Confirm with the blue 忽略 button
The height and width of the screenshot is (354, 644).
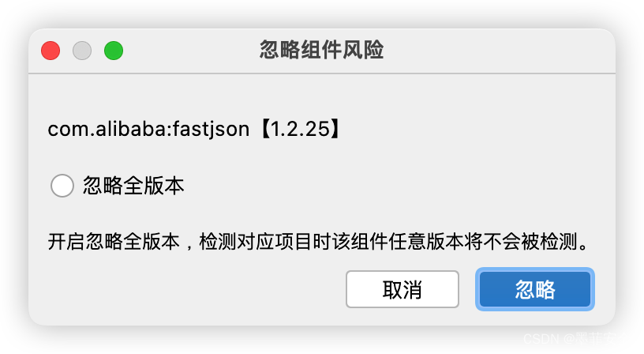pos(535,289)
